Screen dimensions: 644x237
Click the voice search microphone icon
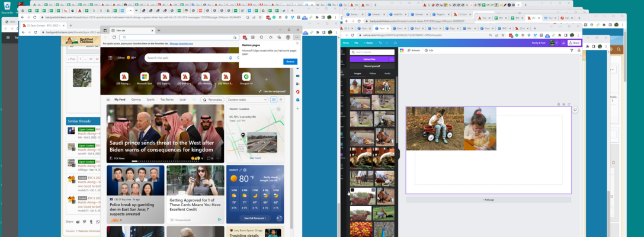pos(230,58)
